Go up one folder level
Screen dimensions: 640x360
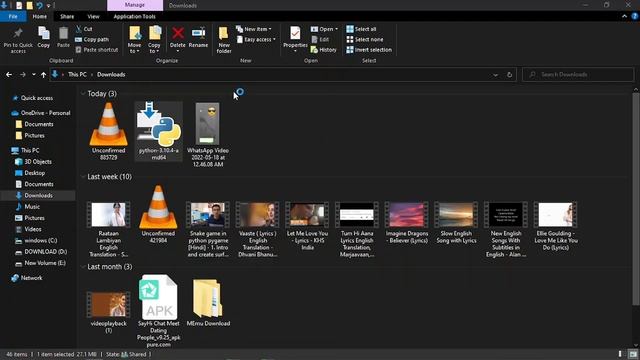[x=43, y=75]
